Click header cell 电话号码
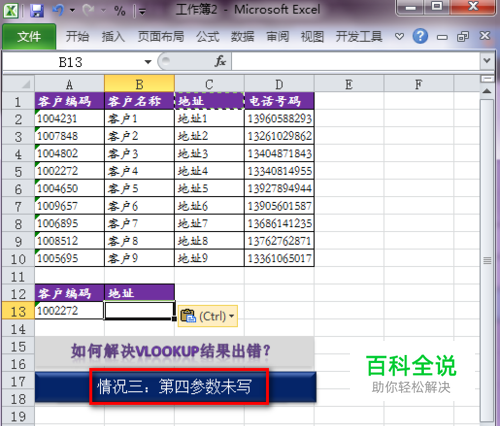The height and width of the screenshot is (426, 500). [x=279, y=101]
